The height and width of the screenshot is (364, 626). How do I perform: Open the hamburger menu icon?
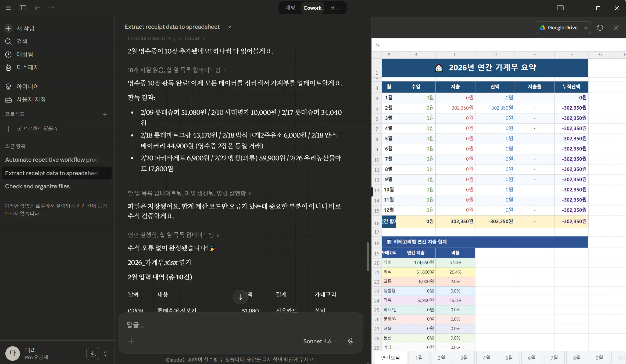[x=8, y=8]
